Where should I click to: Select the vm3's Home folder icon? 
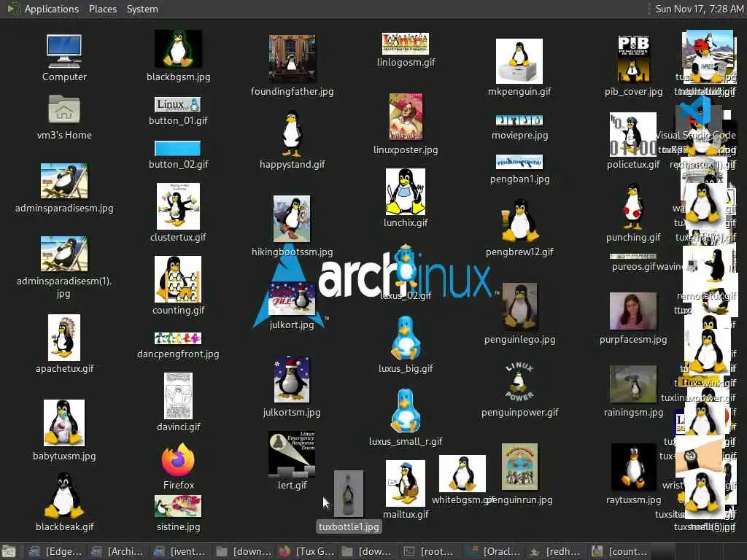(64, 109)
